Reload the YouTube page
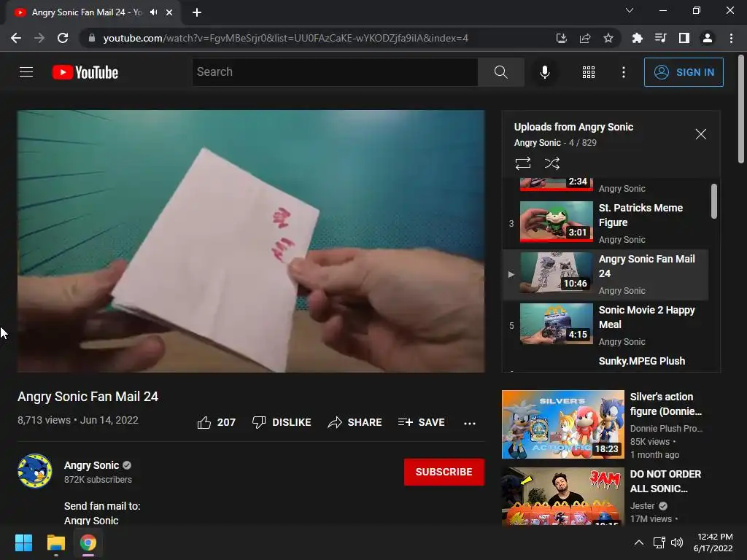The width and height of the screenshot is (747, 560). [x=63, y=38]
